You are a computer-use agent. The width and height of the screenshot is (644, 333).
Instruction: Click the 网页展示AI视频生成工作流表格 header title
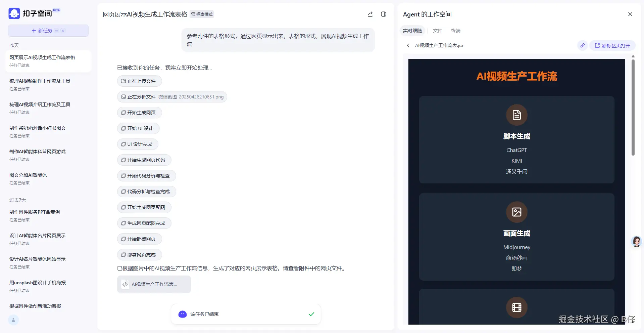coord(145,14)
